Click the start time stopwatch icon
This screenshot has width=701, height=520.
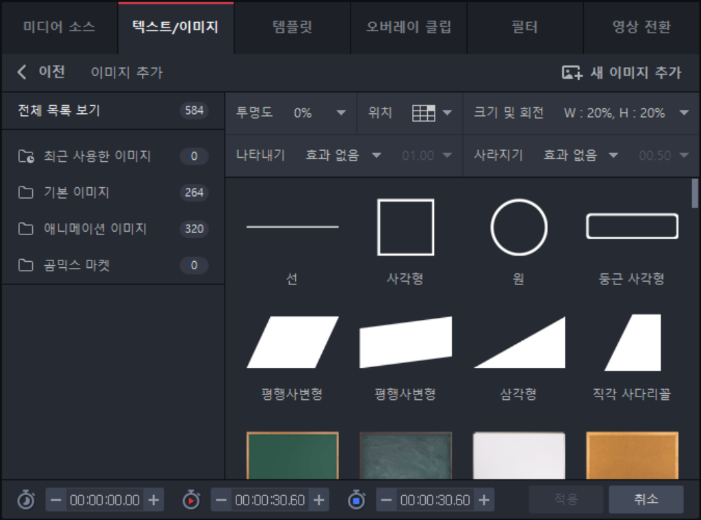(x=26, y=499)
